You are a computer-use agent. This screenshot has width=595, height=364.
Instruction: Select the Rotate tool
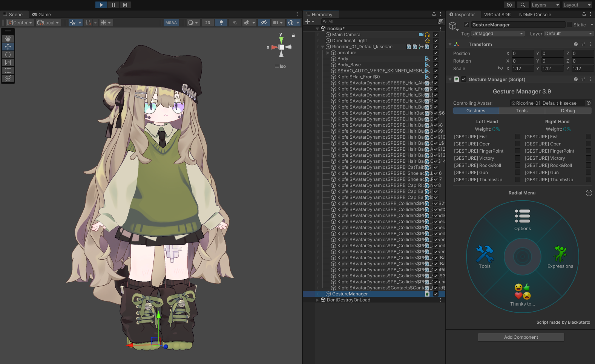click(x=8, y=55)
